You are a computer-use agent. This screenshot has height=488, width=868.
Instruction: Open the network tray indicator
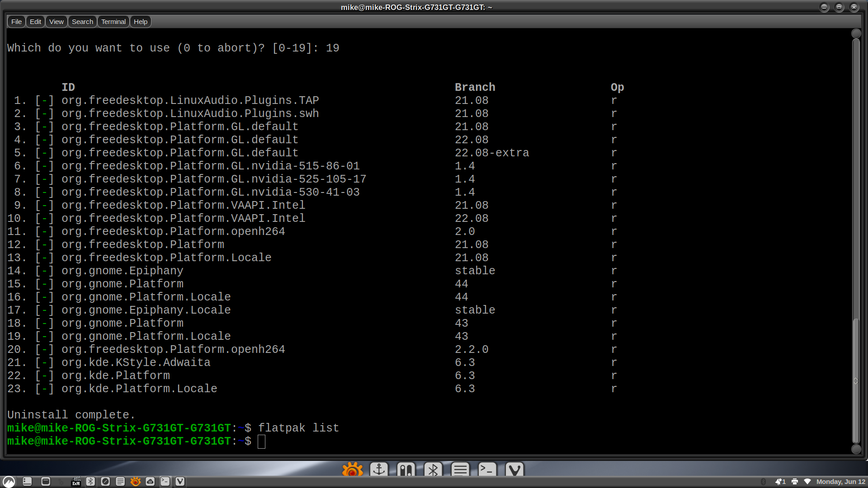pyautogui.click(x=807, y=482)
